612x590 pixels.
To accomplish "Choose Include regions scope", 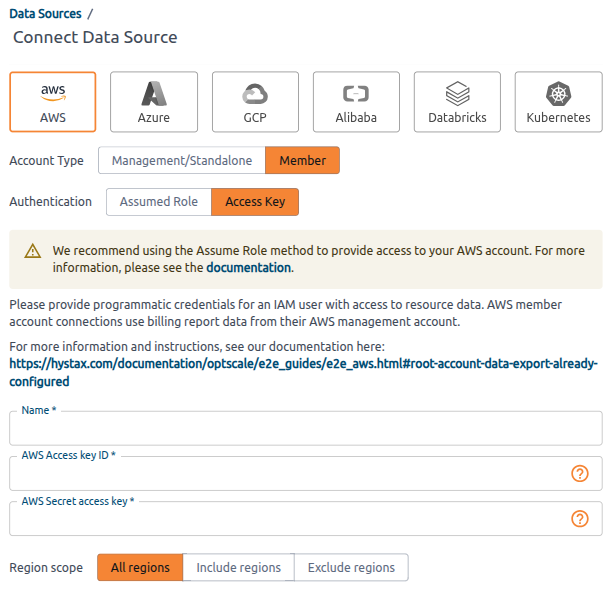I will tap(238, 567).
